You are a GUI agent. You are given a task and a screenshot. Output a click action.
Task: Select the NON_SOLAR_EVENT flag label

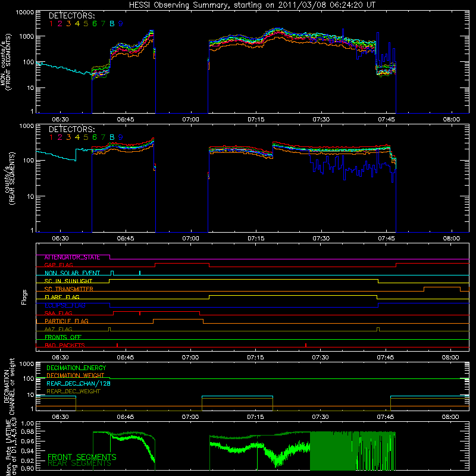pyautogui.click(x=72, y=273)
